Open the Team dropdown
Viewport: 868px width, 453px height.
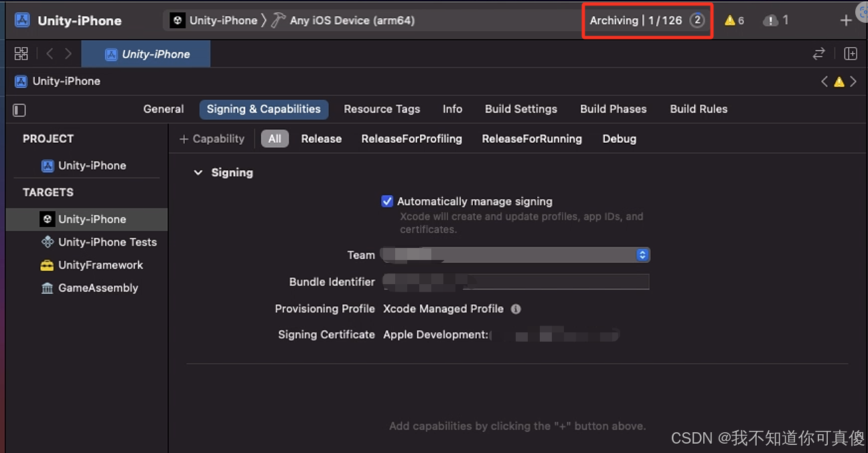515,255
